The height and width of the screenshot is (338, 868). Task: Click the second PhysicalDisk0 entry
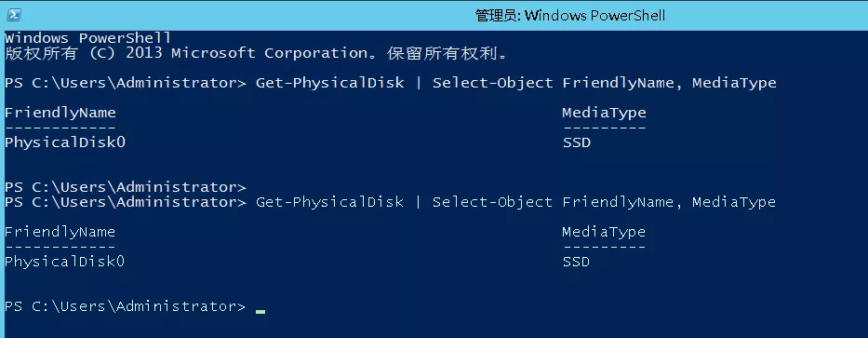coord(65,261)
